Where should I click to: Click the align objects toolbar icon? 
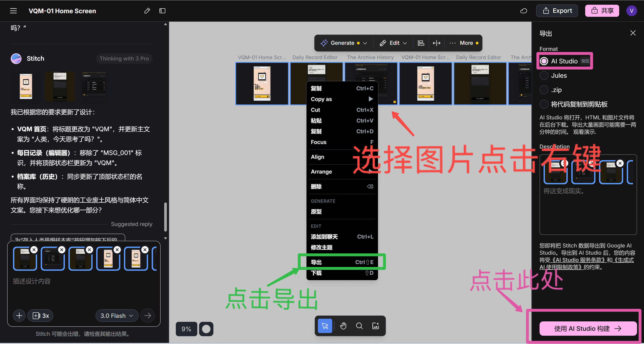[421, 43]
